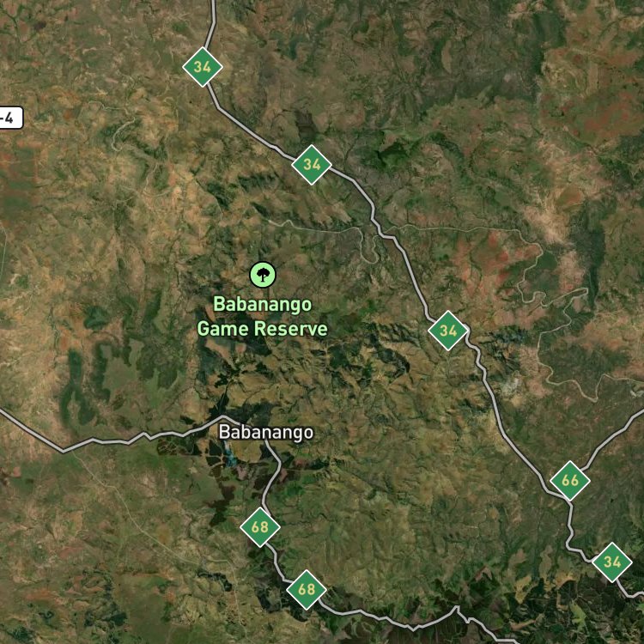Image resolution: width=644 pixels, height=644 pixels.
Task: Click the route 66 shield marker
Action: click(570, 481)
